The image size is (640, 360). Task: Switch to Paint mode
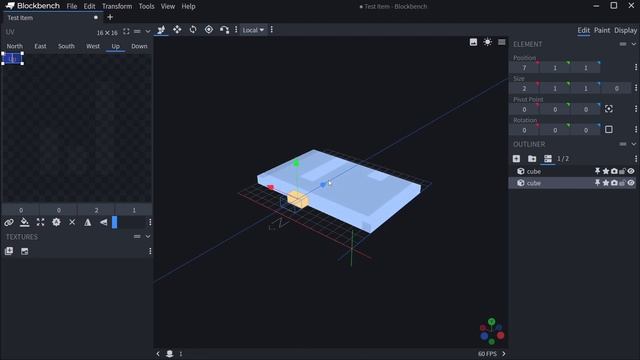[x=602, y=30]
